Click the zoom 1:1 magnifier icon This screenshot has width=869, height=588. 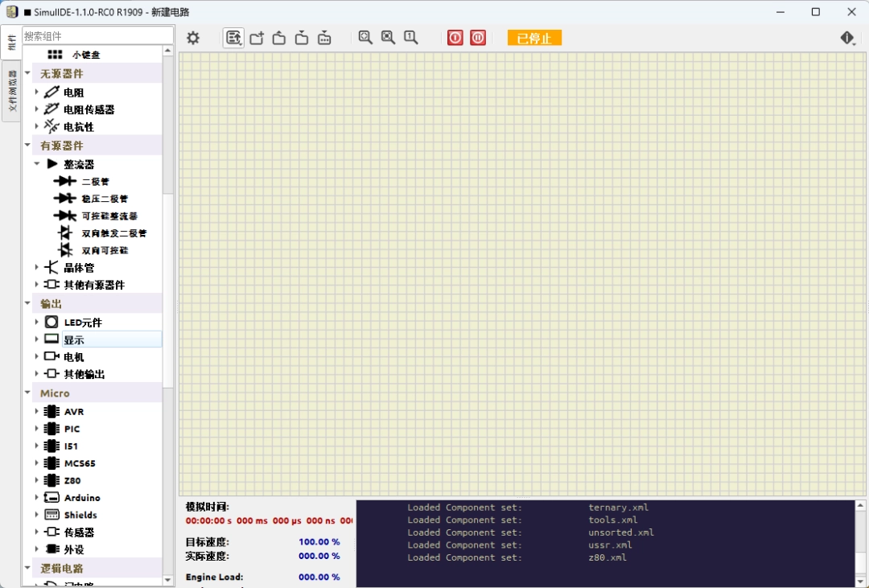(x=410, y=37)
